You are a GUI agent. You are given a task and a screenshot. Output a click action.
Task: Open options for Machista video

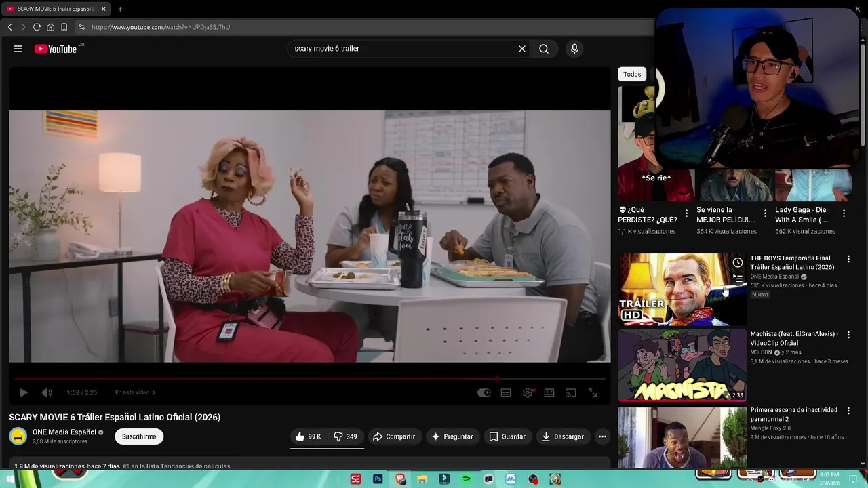tap(848, 335)
